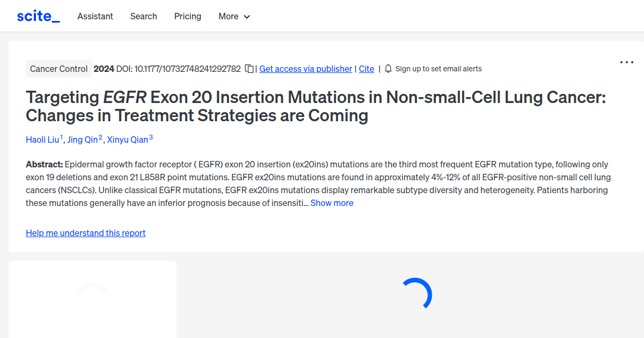
Task: Click the Xinyu Qian author superscript 3
Action: point(150,136)
